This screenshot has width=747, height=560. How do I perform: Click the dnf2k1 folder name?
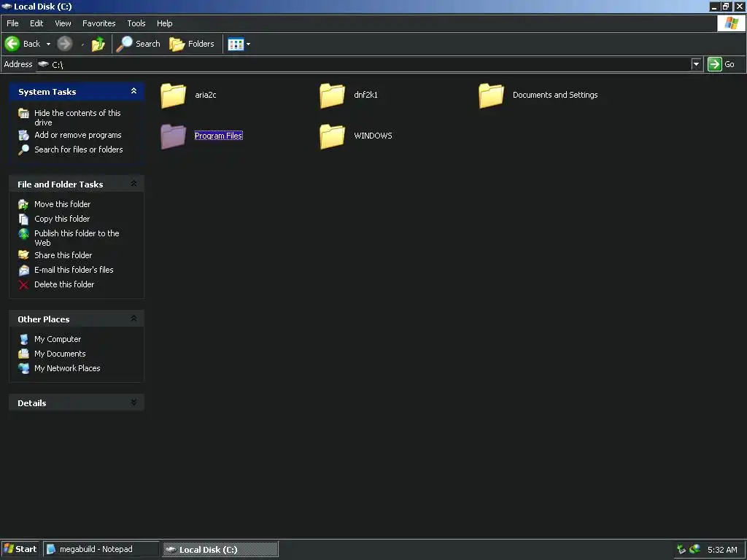click(x=366, y=96)
